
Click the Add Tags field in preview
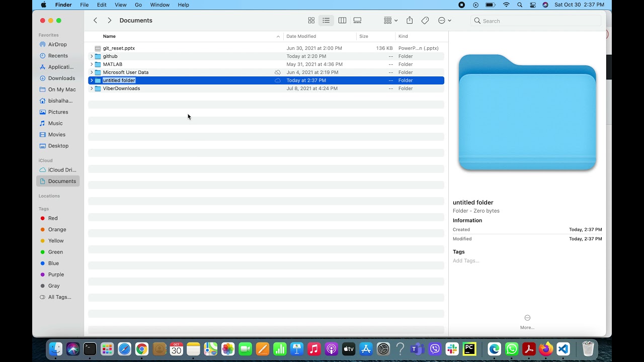coord(466,260)
